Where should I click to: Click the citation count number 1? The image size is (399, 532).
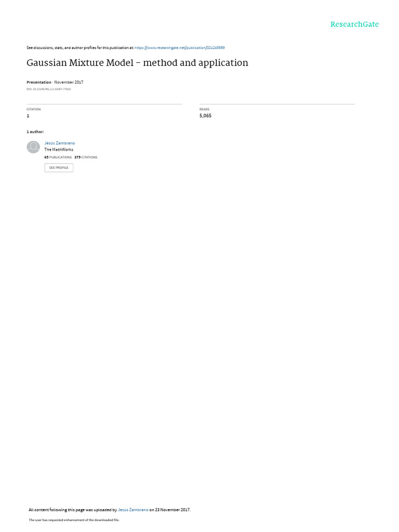point(28,116)
